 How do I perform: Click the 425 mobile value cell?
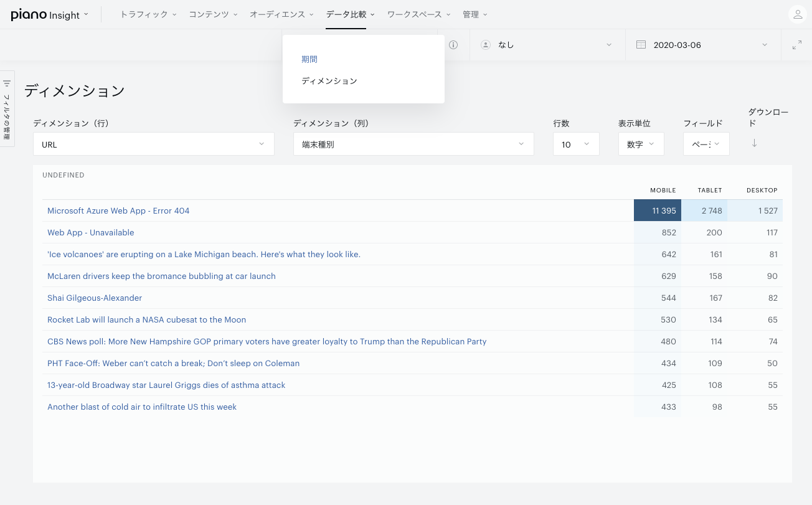[x=658, y=385]
